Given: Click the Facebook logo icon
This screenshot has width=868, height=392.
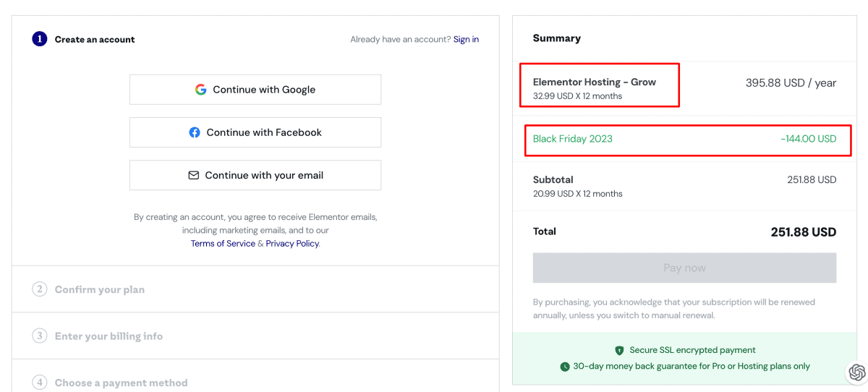Looking at the screenshot, I should pyautogui.click(x=195, y=132).
